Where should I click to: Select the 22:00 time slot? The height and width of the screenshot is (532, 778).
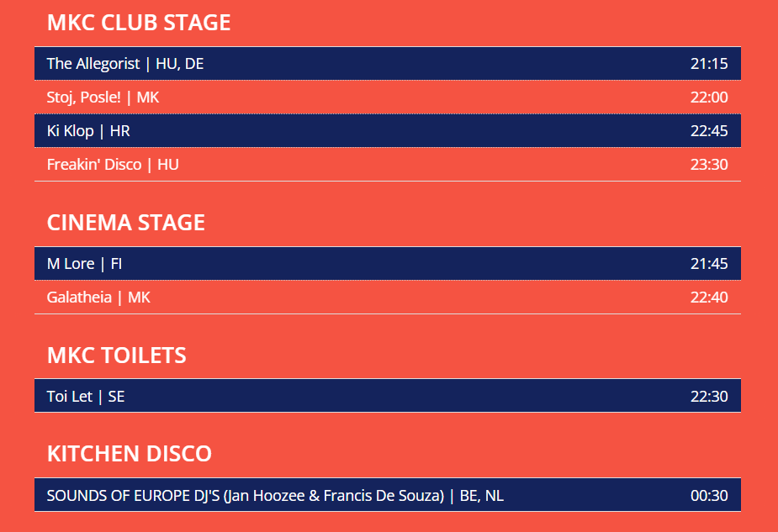709,97
